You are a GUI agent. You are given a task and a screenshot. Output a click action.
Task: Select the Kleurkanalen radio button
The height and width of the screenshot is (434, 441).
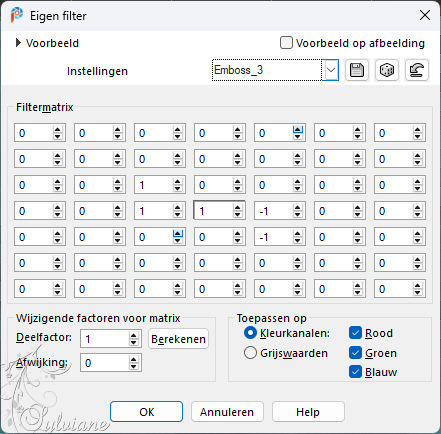coord(250,333)
